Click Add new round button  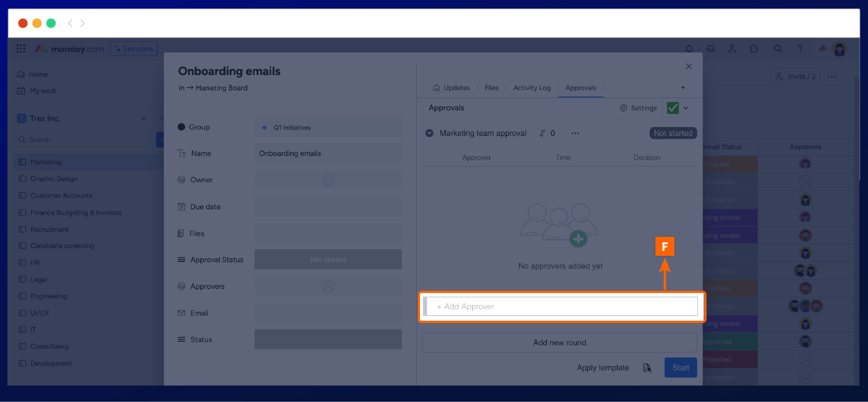[560, 343]
